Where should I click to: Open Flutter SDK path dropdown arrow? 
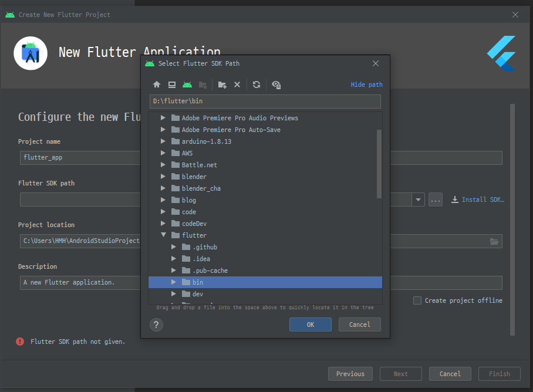tap(418, 200)
